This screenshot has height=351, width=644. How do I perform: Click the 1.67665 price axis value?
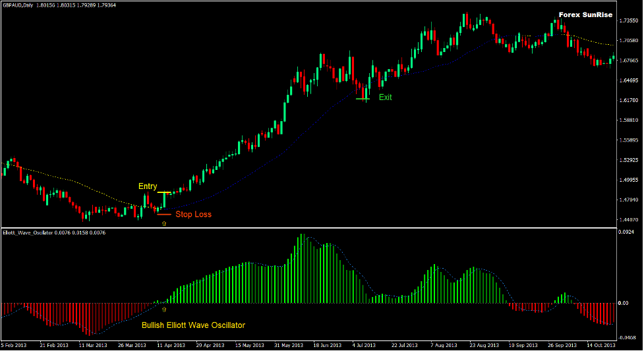click(x=628, y=61)
